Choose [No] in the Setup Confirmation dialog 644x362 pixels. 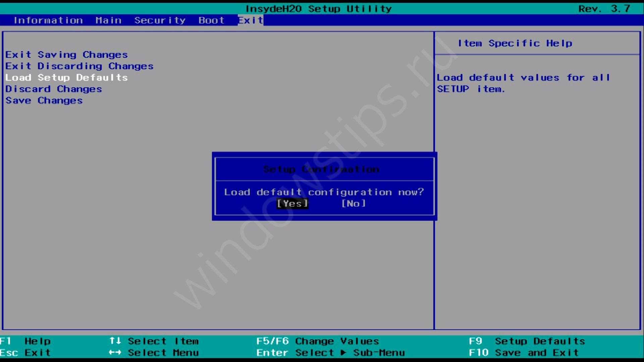pyautogui.click(x=354, y=203)
